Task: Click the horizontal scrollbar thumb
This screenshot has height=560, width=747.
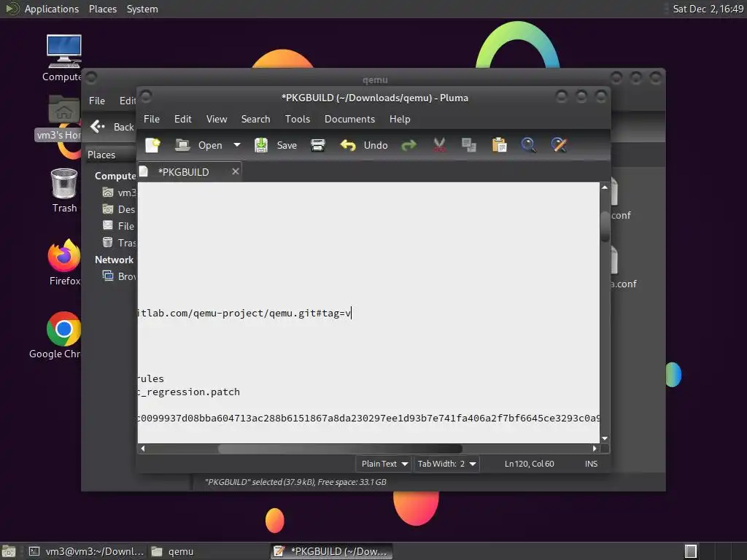Action: (340, 448)
